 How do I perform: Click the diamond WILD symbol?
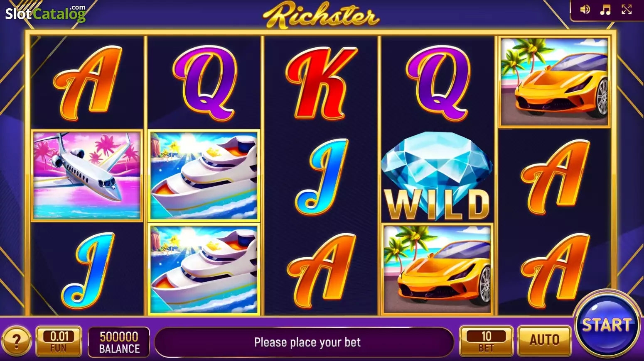pyautogui.click(x=437, y=176)
